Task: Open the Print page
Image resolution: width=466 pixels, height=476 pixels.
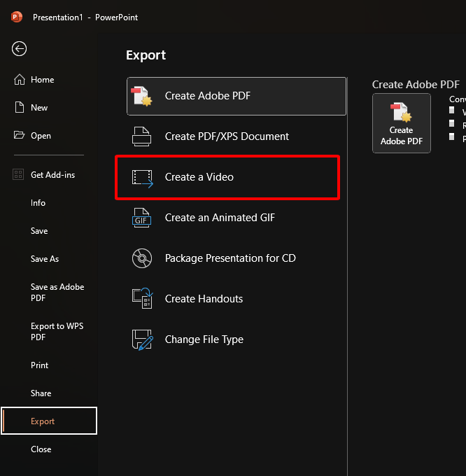Action: (49, 365)
